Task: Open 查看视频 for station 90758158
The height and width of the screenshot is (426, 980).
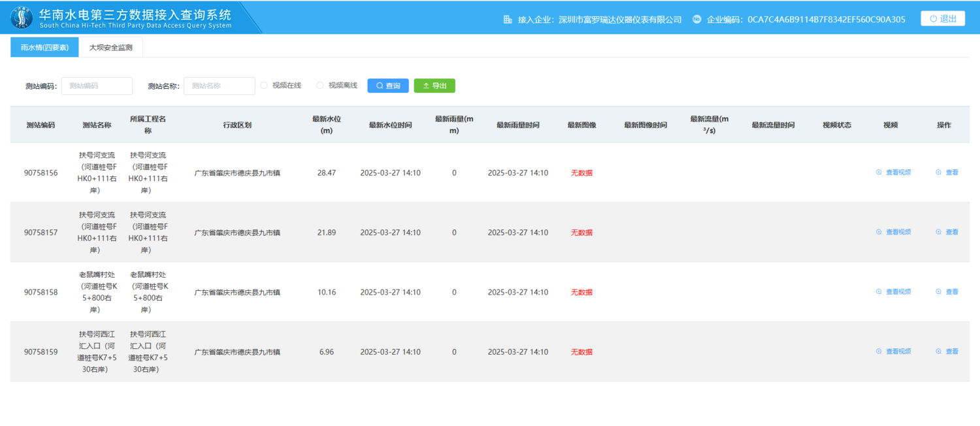Action: pos(893,292)
